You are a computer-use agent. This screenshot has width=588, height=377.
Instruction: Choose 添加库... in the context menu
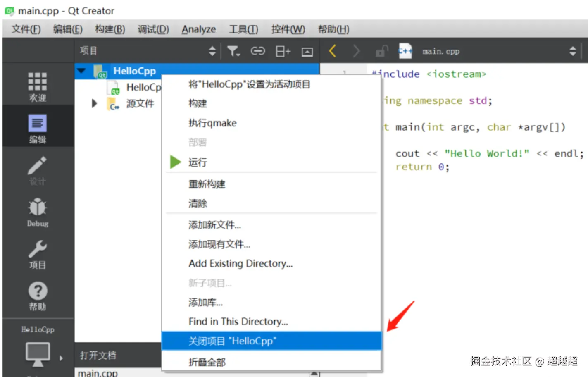(271, 302)
